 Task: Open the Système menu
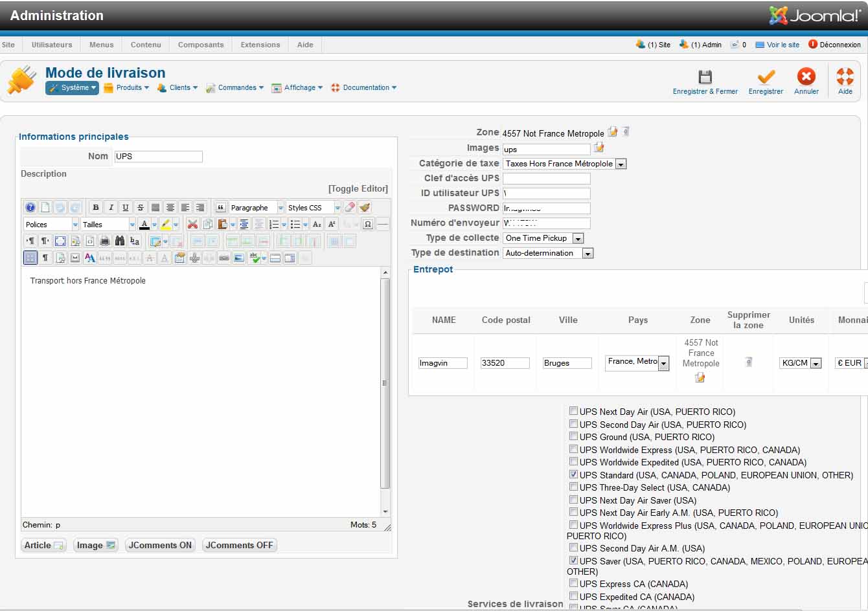(x=73, y=87)
